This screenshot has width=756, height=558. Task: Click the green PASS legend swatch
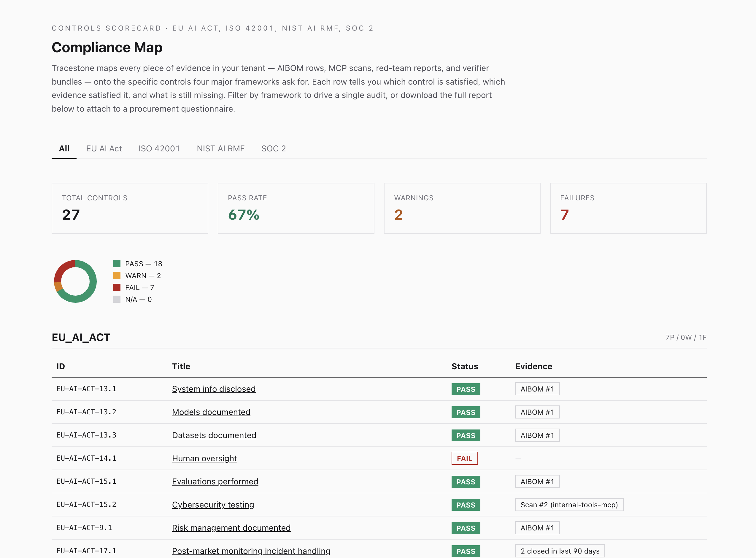click(117, 264)
